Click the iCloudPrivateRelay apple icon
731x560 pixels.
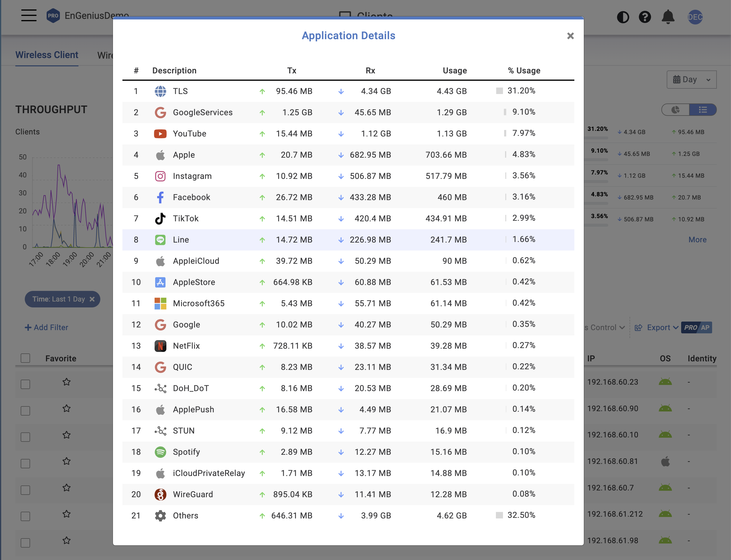tap(160, 473)
